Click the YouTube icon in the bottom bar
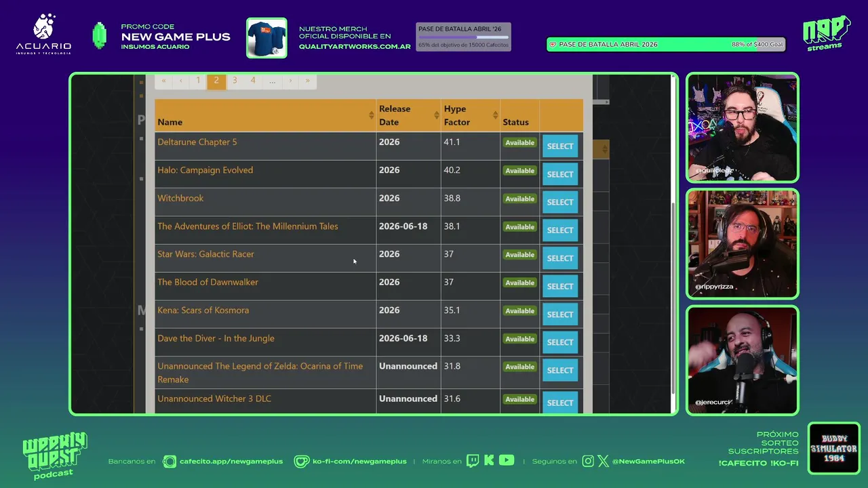The height and width of the screenshot is (488, 868). click(507, 460)
